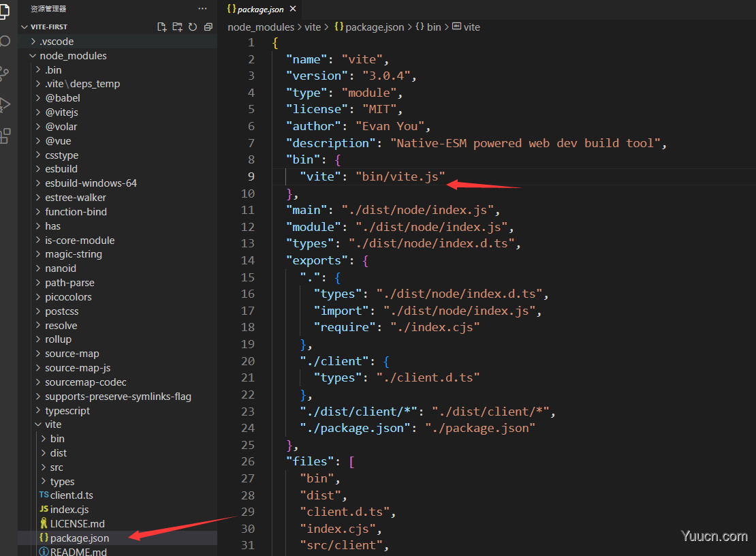Click line number 9 in the gutter
Image resolution: width=756 pixels, height=556 pixels.
pos(251,176)
